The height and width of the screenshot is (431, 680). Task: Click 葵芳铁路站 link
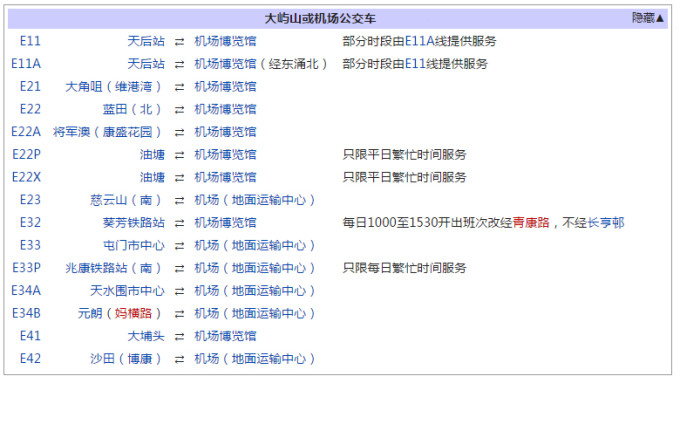click(133, 222)
